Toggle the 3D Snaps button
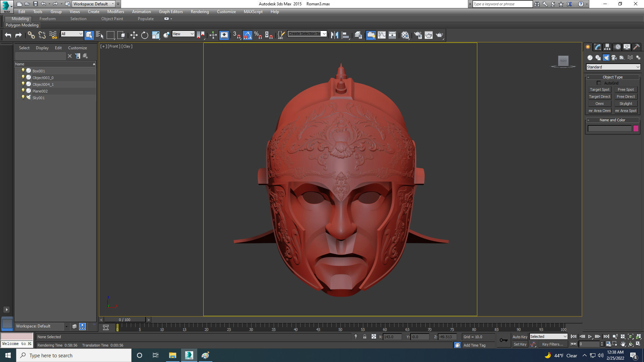This screenshot has height=362, width=644. [x=236, y=35]
